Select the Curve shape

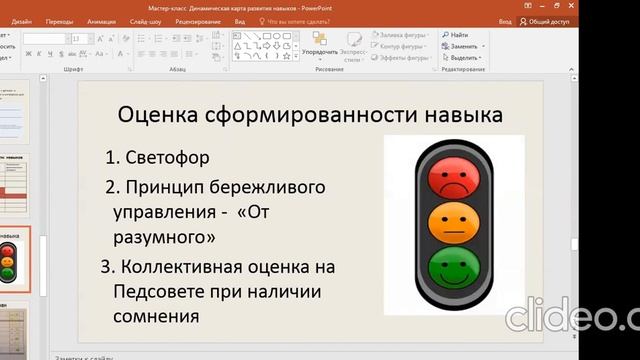[257, 56]
